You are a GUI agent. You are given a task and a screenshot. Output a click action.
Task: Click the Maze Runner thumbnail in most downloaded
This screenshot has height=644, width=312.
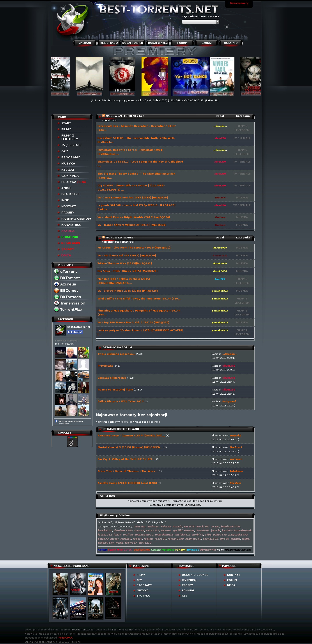click(x=60, y=584)
